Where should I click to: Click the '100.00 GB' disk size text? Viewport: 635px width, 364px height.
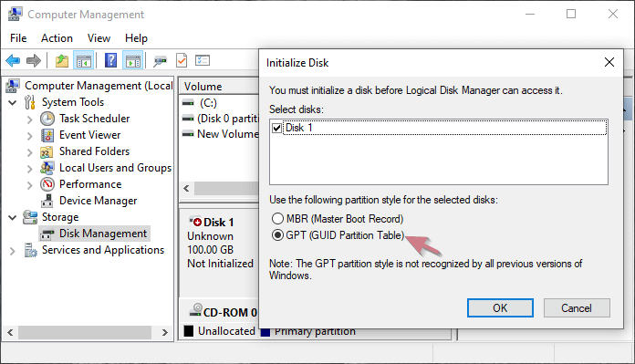point(210,250)
